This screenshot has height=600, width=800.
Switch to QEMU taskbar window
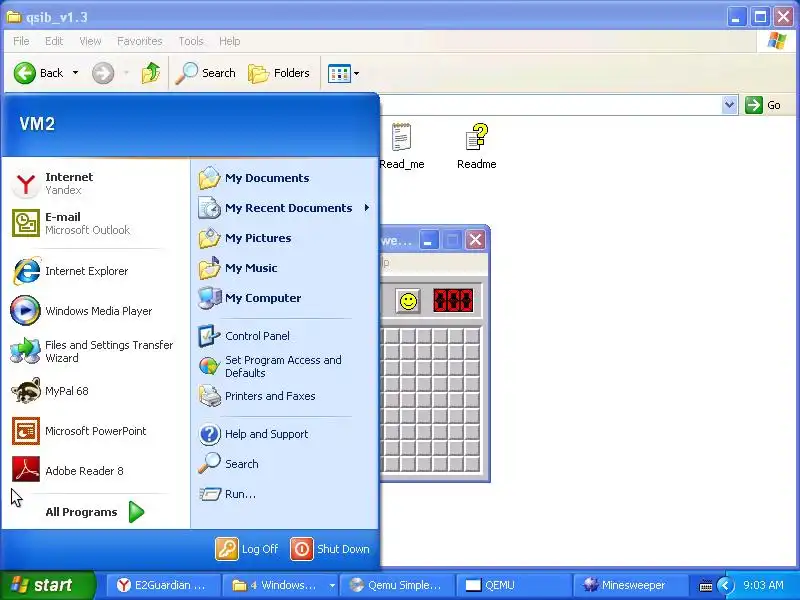click(513, 585)
